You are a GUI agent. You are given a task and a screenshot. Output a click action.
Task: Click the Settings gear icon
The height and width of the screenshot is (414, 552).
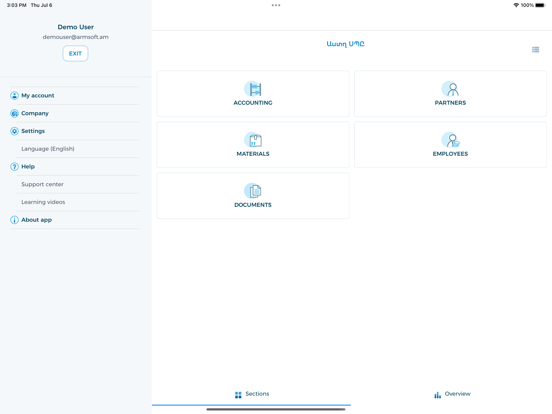[x=14, y=131]
